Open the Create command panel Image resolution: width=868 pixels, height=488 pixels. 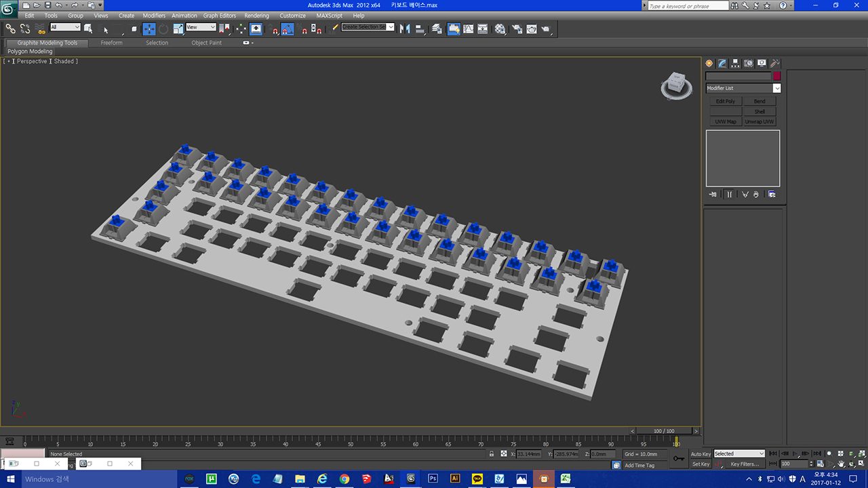(x=709, y=63)
